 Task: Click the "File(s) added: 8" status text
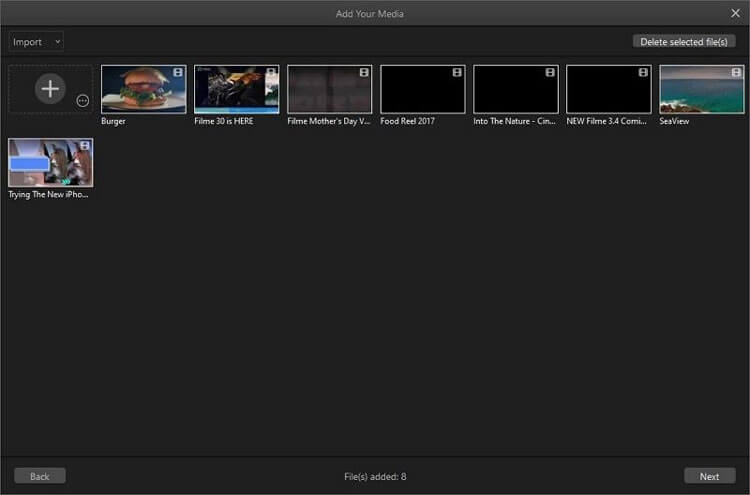[375, 477]
